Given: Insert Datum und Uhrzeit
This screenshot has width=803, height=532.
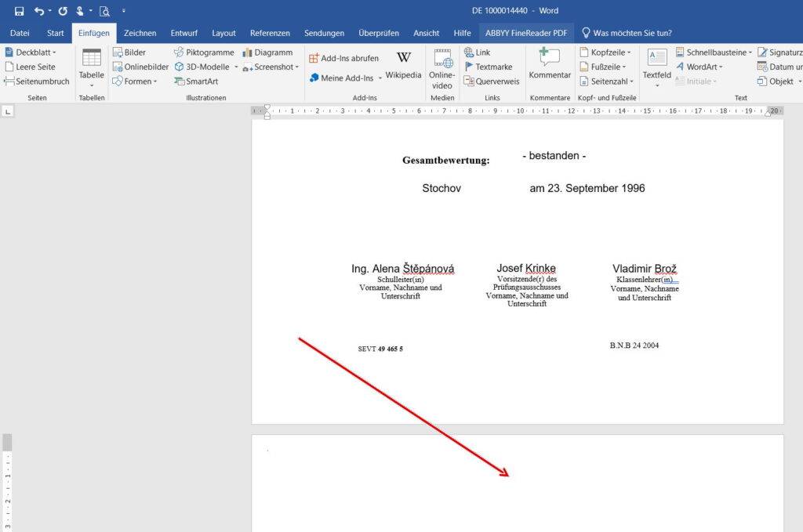Looking at the screenshot, I should pos(780,67).
